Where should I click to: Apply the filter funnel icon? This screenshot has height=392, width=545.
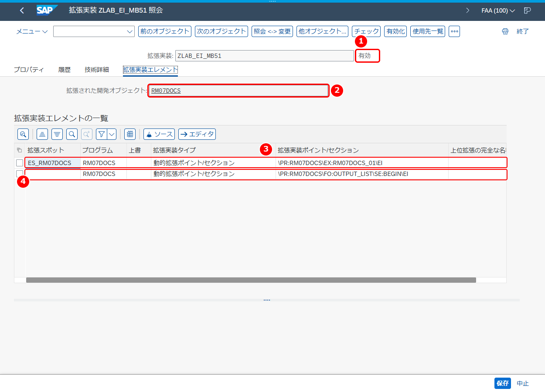101,134
